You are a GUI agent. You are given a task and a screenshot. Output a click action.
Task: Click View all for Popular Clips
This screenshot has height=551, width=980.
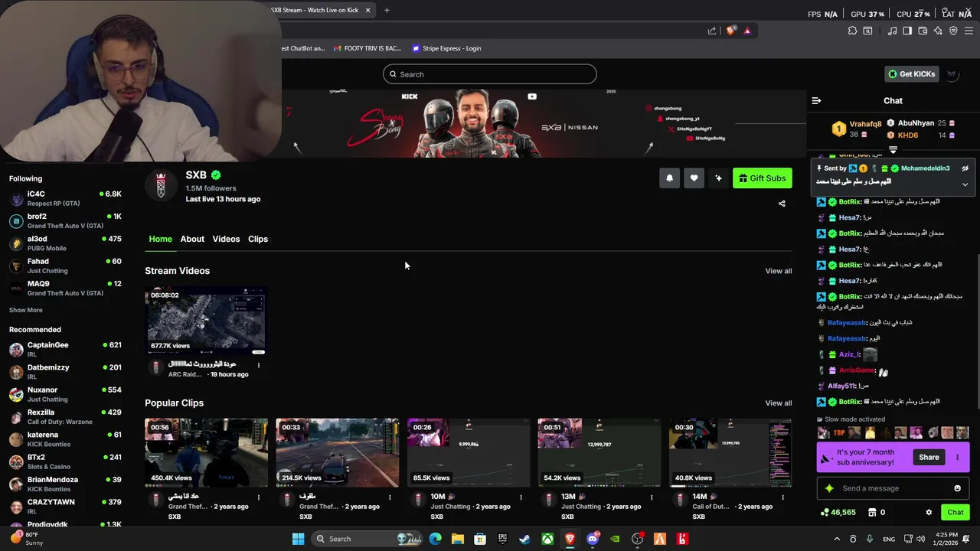779,403
